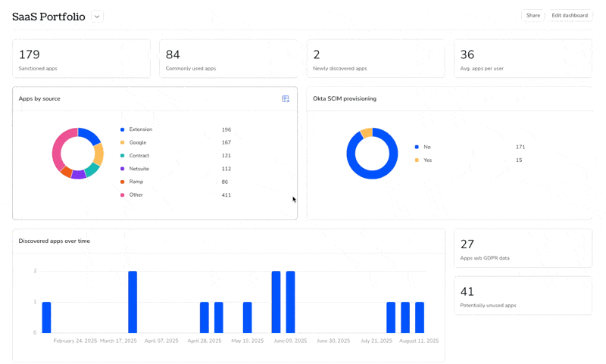The width and height of the screenshot is (606, 364).
Task: Click the value 86 for Ramp
Action: [224, 182]
